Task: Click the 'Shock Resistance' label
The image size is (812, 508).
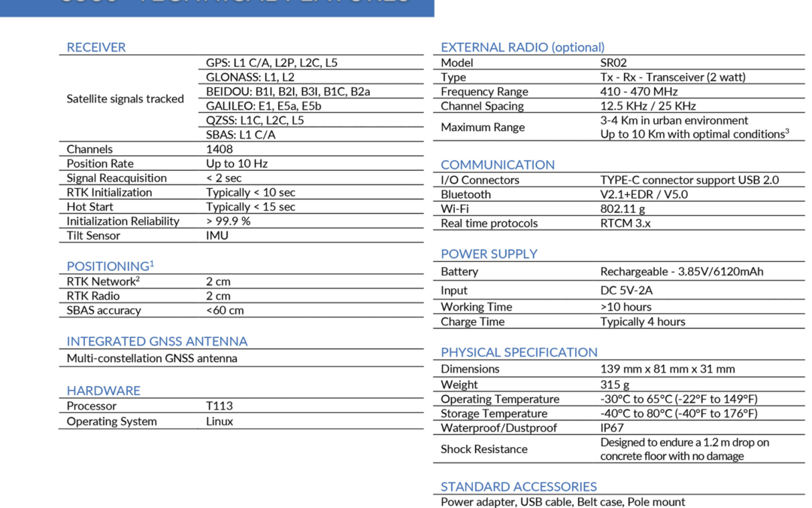Action: (483, 449)
